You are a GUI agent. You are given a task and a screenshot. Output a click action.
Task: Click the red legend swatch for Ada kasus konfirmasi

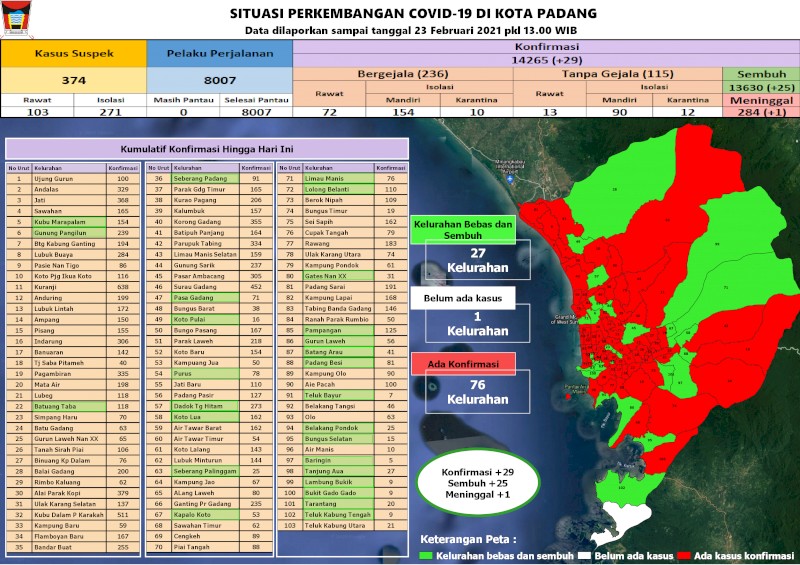pos(685,556)
